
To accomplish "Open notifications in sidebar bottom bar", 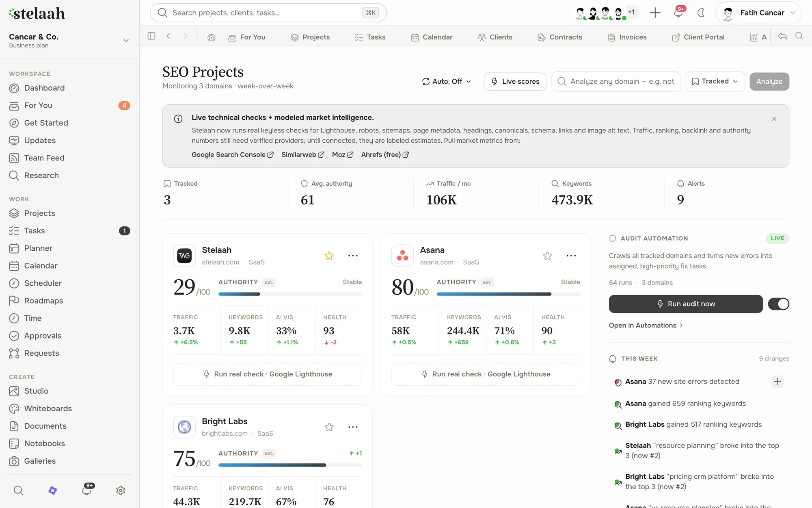I will [x=87, y=490].
